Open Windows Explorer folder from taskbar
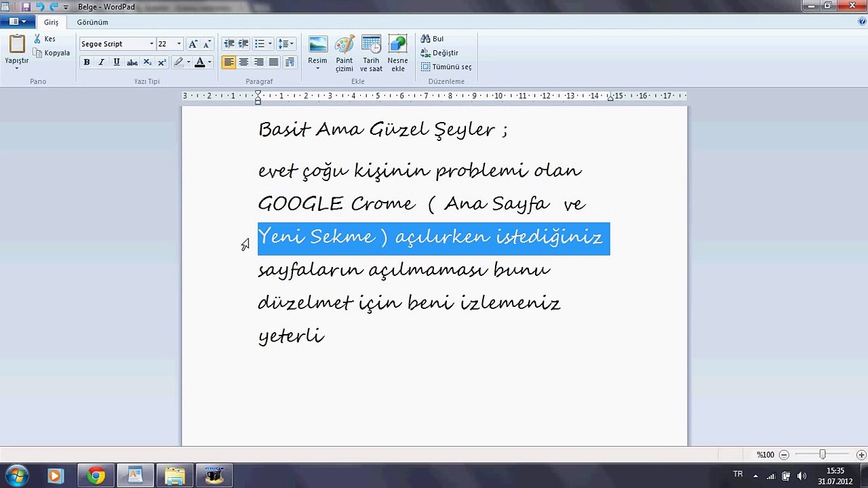This screenshot has width=868, height=488. coord(175,476)
